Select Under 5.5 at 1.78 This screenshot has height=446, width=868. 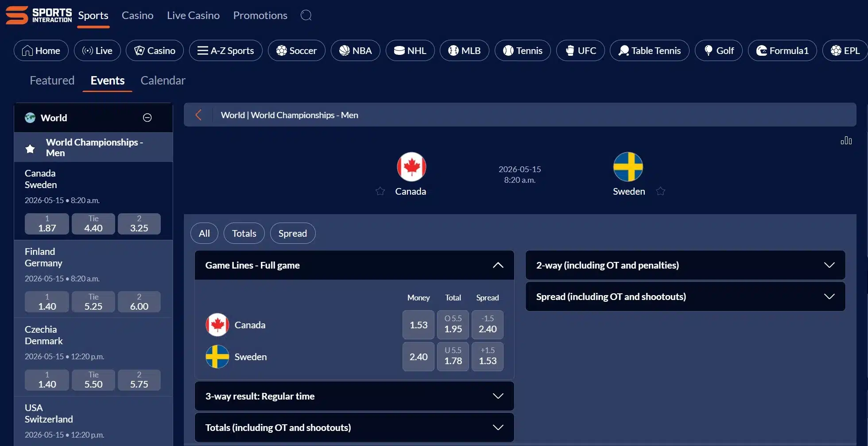tap(453, 357)
